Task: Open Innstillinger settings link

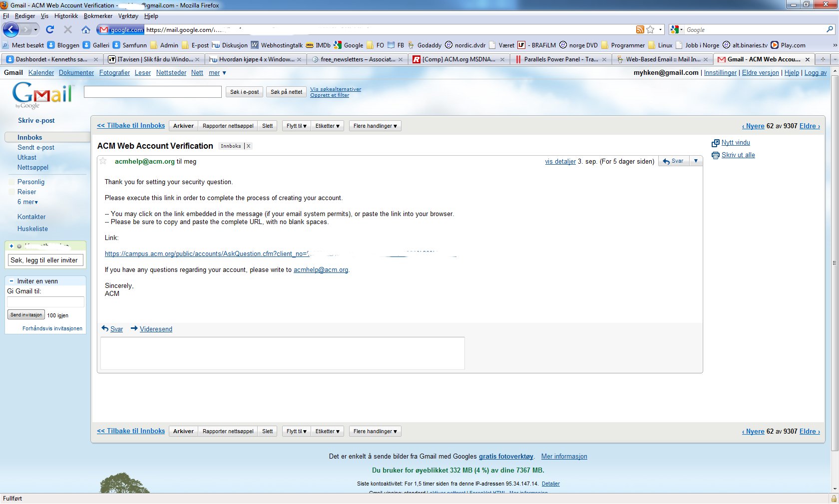Action: [720, 73]
